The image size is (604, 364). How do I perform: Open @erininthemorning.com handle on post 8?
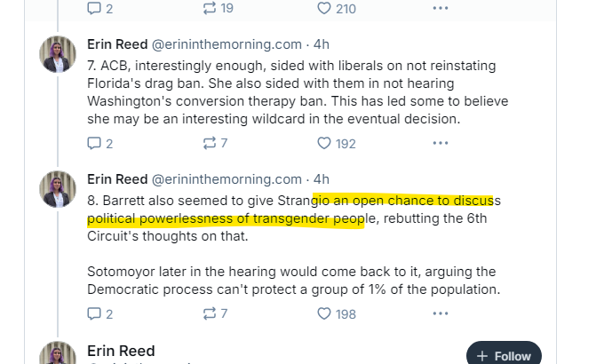pos(231,178)
